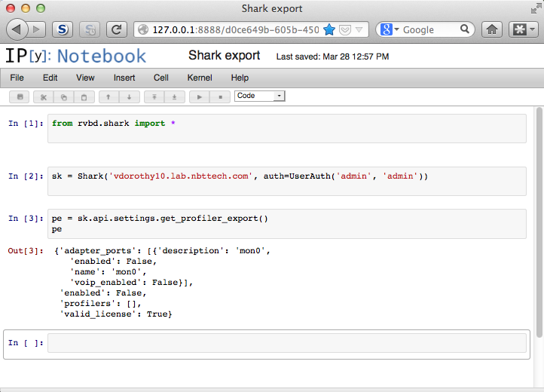
Task: Interrupt kernel with stop icon
Action: point(220,97)
